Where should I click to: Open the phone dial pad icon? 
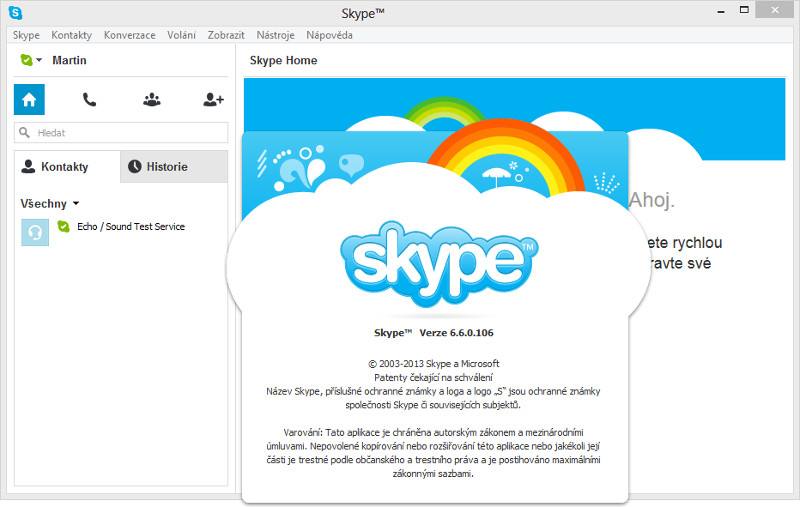89,99
